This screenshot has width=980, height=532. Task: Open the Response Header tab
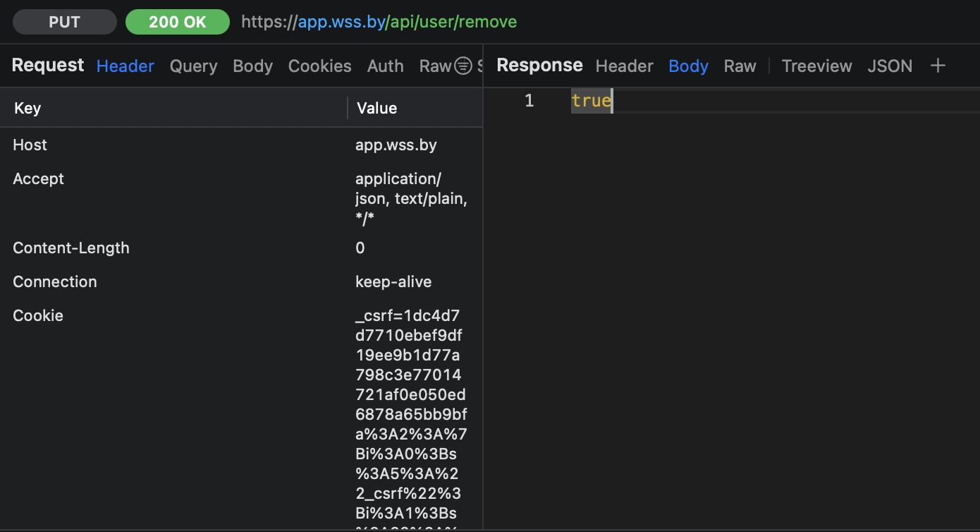pos(624,66)
